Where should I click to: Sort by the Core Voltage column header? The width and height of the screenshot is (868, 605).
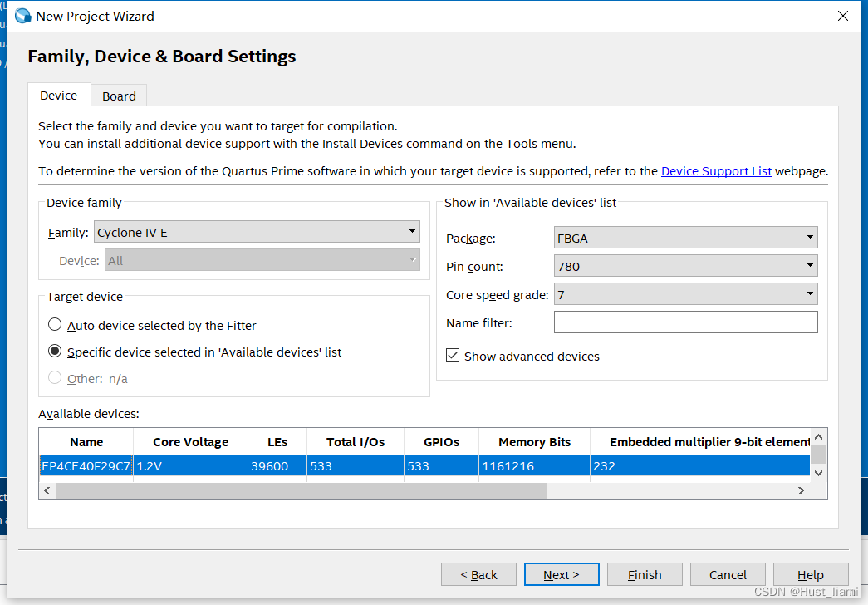pos(190,442)
